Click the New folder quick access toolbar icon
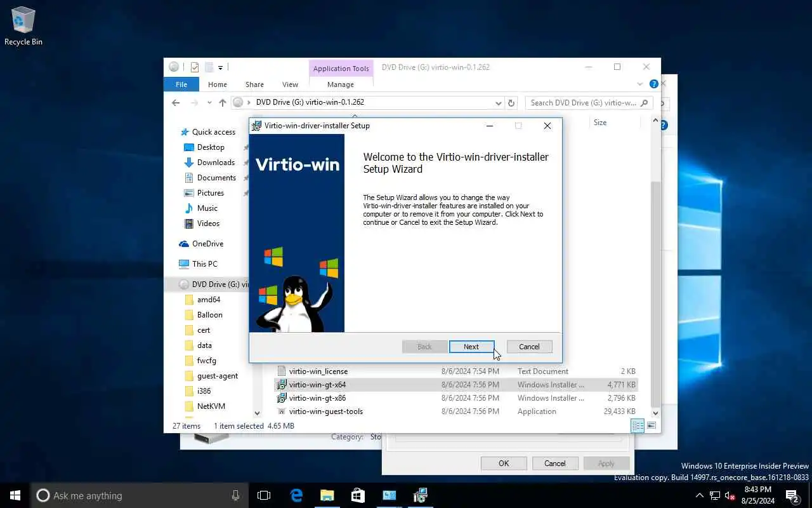 click(x=209, y=67)
